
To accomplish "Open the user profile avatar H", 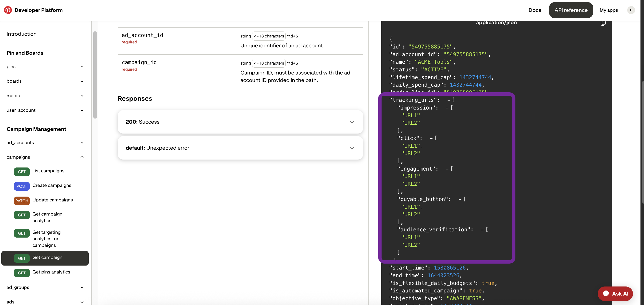I will pyautogui.click(x=631, y=10).
